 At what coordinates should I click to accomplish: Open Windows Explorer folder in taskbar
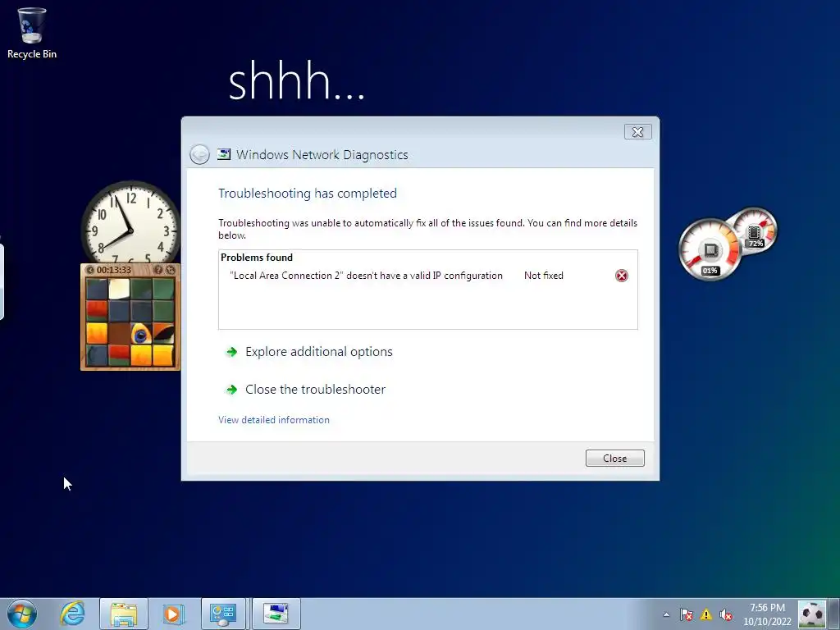124,614
